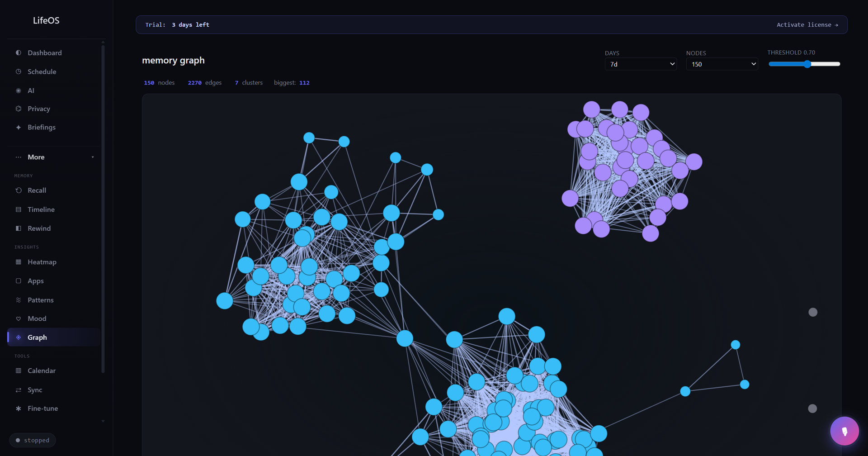Click the Mood heart icon
Image resolution: width=868 pixels, height=456 pixels.
[x=19, y=318]
